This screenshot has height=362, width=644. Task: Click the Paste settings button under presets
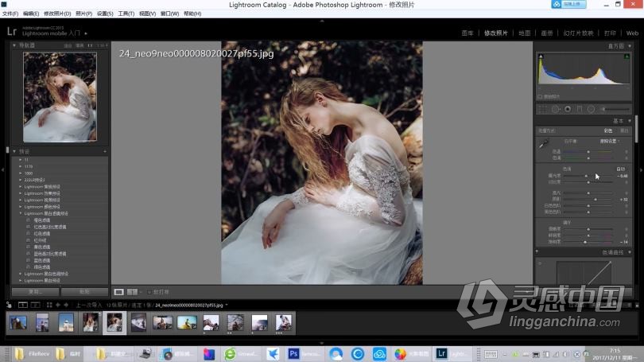84,292
